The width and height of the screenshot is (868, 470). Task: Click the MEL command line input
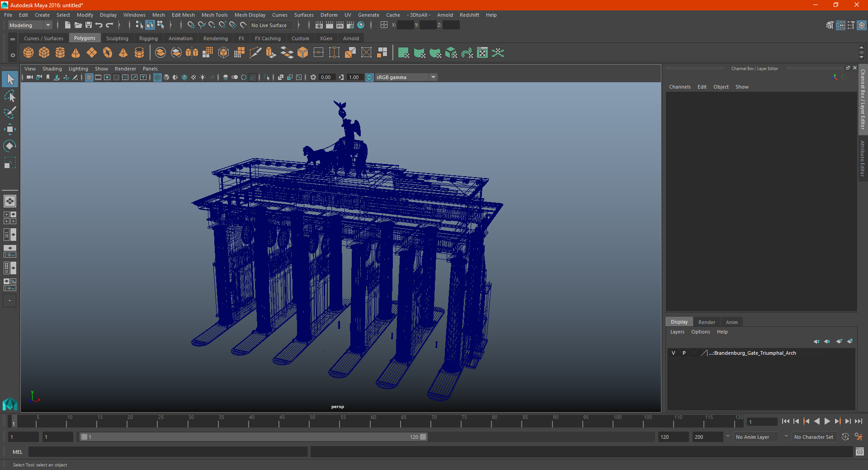click(x=168, y=451)
